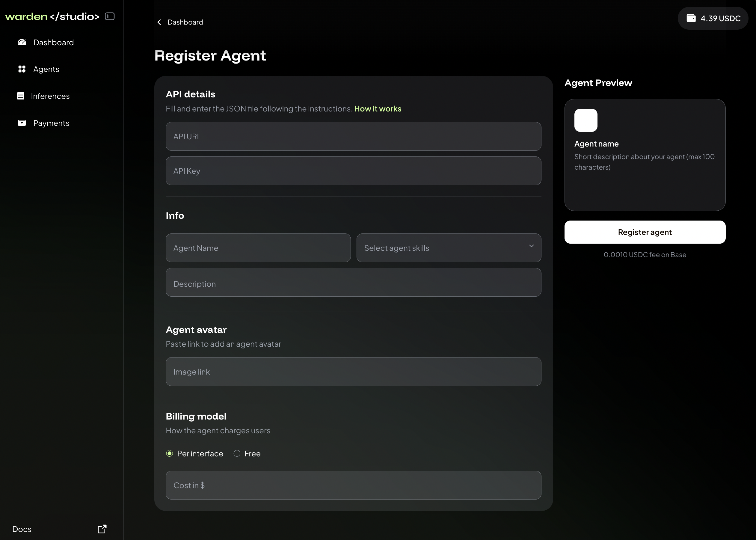Open Docs using the external link icon
756x540 pixels.
(102, 529)
